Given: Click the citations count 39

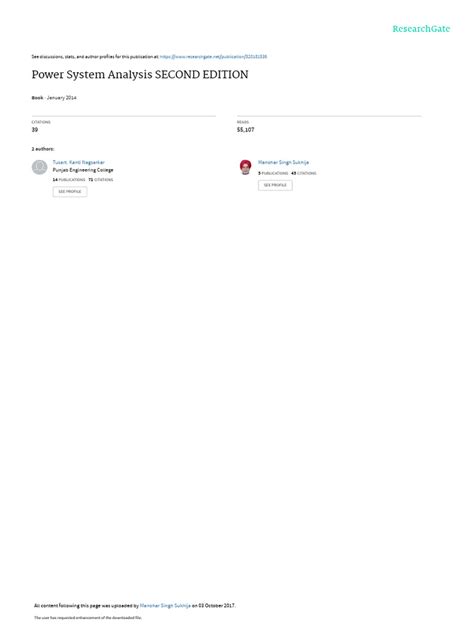Looking at the screenshot, I should (35, 129).
